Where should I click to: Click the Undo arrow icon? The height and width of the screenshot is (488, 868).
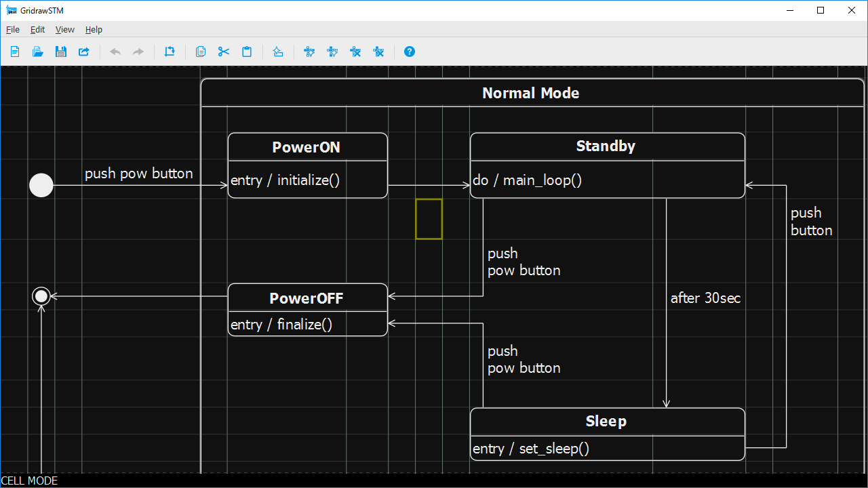(115, 52)
